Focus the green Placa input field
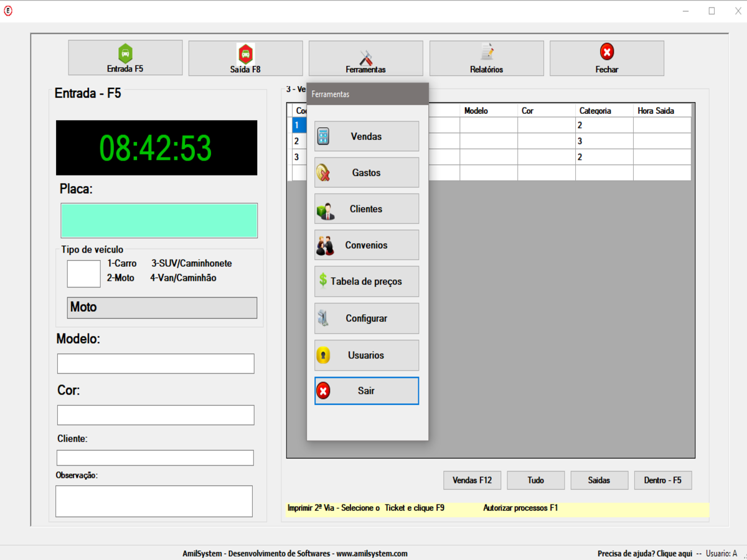Viewport: 747px width, 560px height. [159, 220]
